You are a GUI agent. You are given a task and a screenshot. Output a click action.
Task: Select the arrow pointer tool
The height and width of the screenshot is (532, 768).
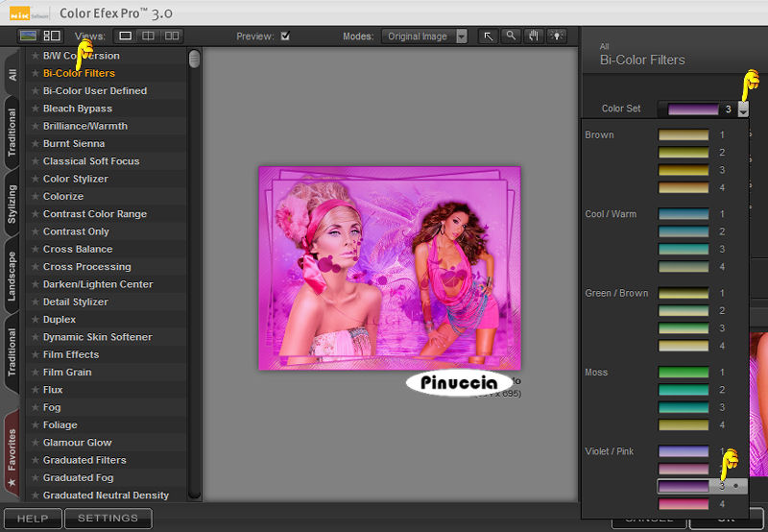489,36
